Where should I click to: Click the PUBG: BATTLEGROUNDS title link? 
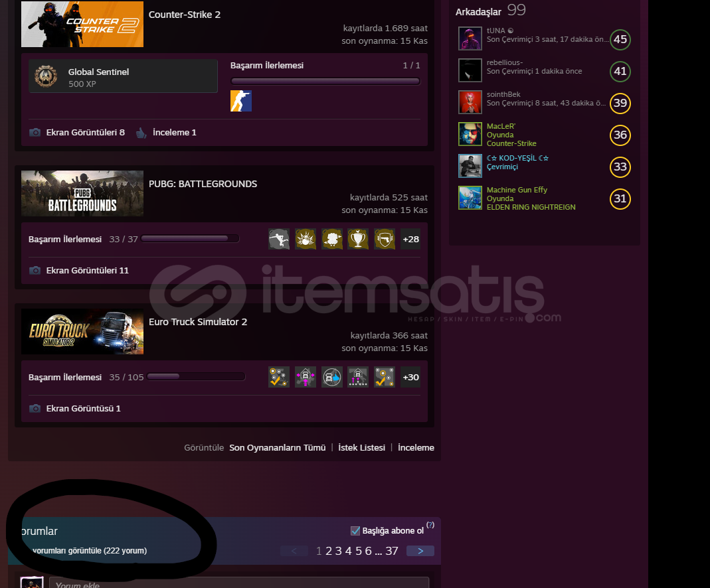(203, 184)
